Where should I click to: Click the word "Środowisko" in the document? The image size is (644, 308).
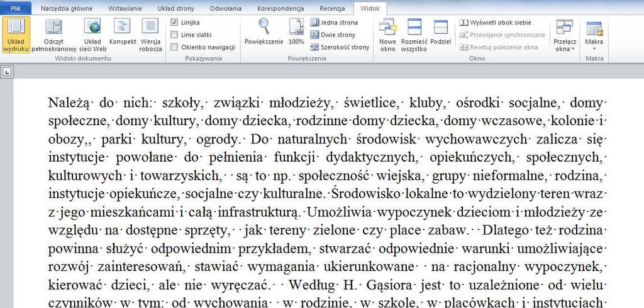[366, 192]
